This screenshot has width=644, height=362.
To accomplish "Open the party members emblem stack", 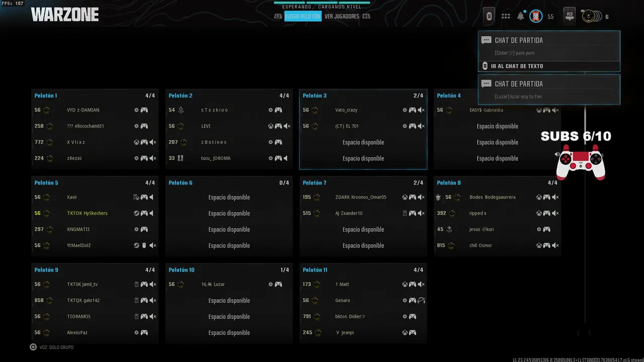I will pos(591,16).
